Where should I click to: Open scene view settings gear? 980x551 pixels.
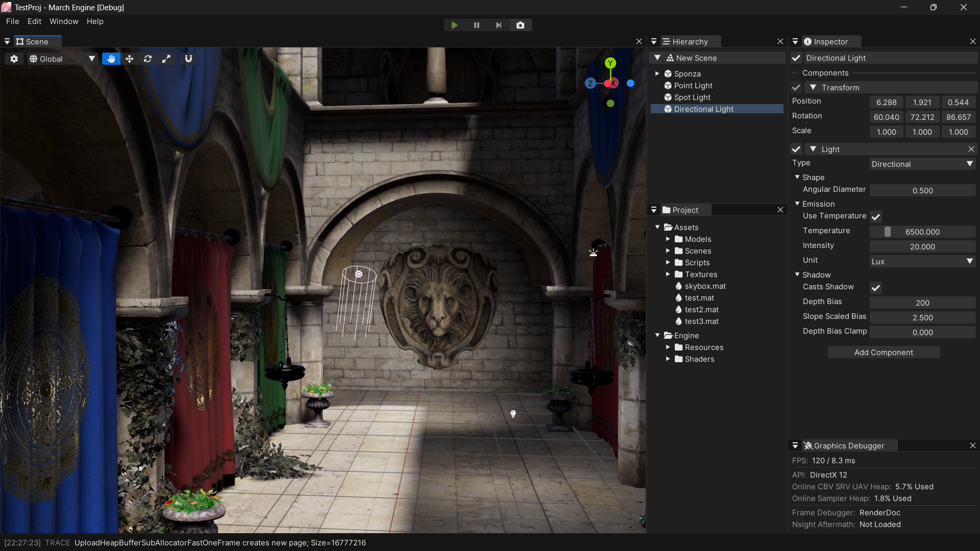(14, 59)
